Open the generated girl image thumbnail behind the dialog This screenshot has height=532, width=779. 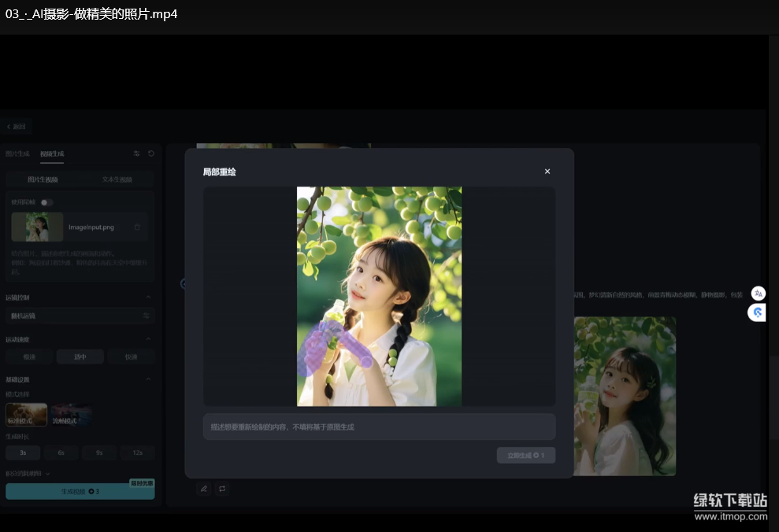tap(625, 396)
